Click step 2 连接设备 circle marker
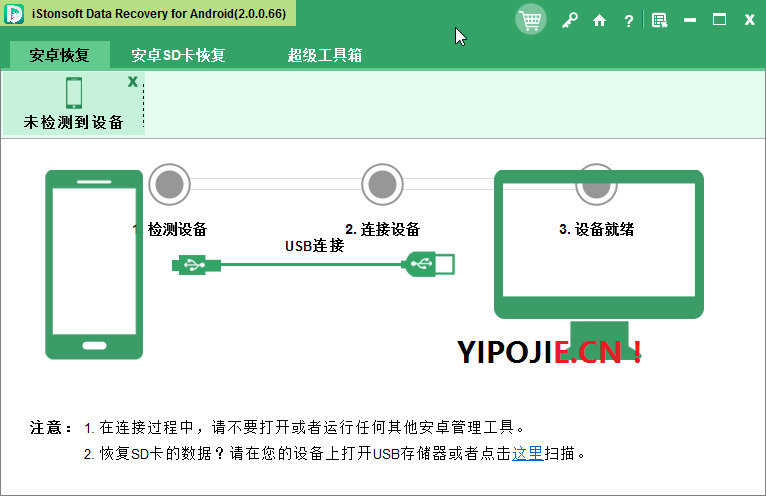Screen dimensions: 766x496 382,184
